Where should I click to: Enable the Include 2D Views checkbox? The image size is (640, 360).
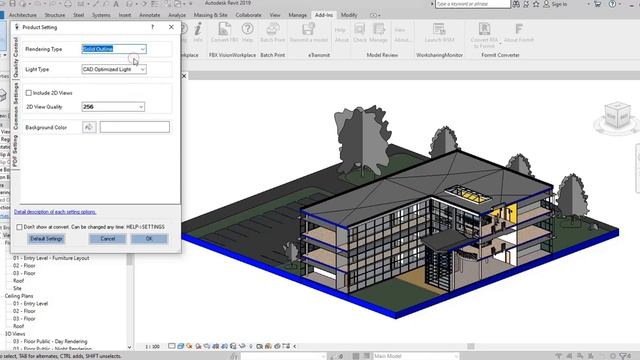pos(29,93)
